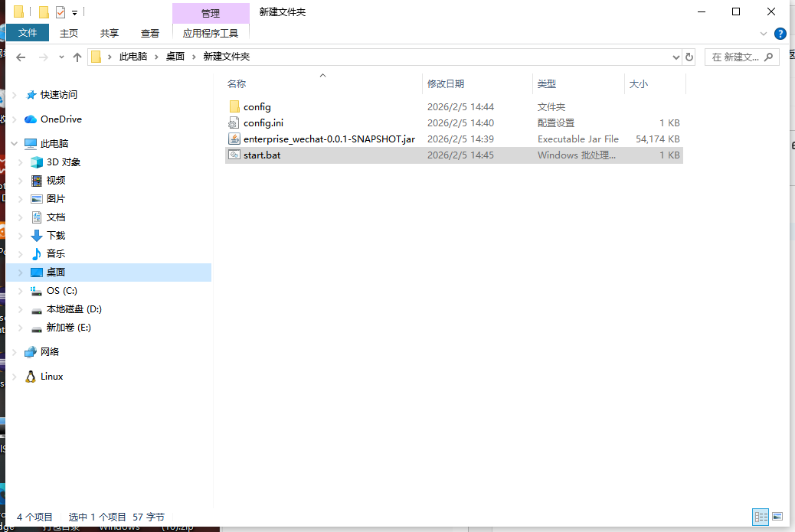The width and height of the screenshot is (795, 532).
Task: Select the config.ini file
Action: tap(263, 123)
